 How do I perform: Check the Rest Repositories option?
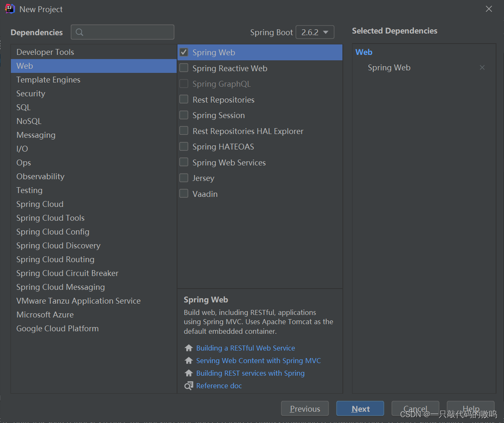184,99
